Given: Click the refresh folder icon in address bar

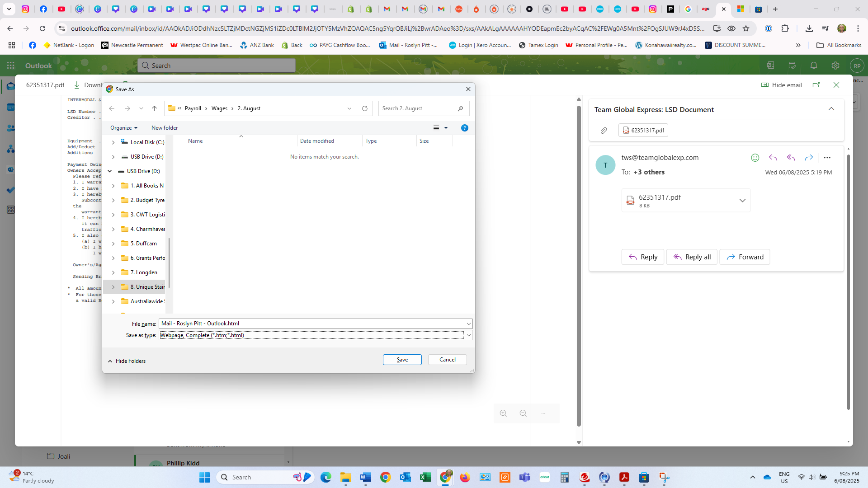Looking at the screenshot, I should [x=365, y=108].
